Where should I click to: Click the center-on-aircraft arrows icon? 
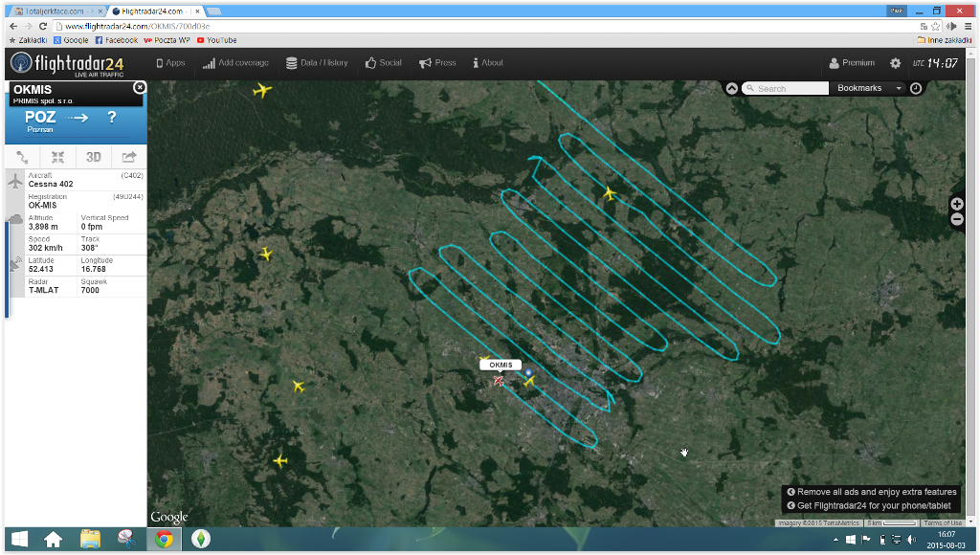coord(57,158)
